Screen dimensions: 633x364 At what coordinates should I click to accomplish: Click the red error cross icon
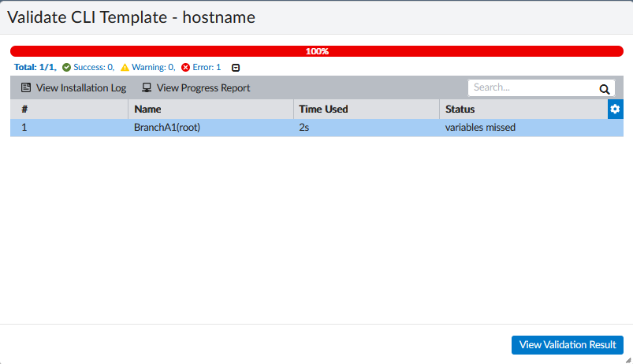186,68
